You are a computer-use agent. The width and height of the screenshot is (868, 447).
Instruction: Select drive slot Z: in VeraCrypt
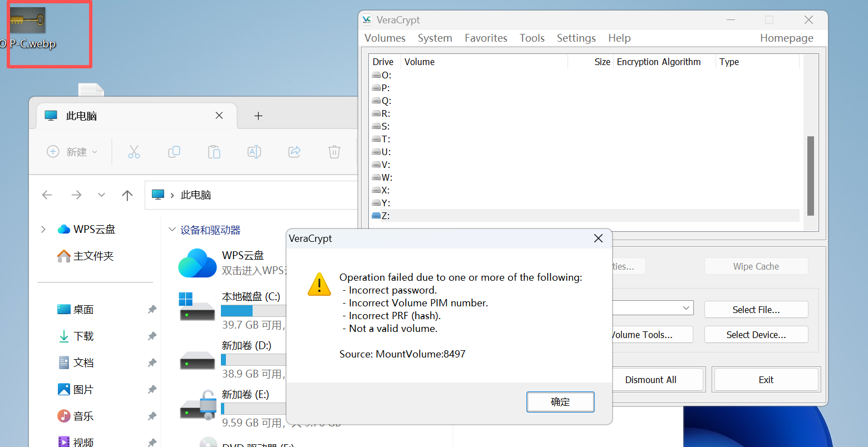click(x=585, y=216)
